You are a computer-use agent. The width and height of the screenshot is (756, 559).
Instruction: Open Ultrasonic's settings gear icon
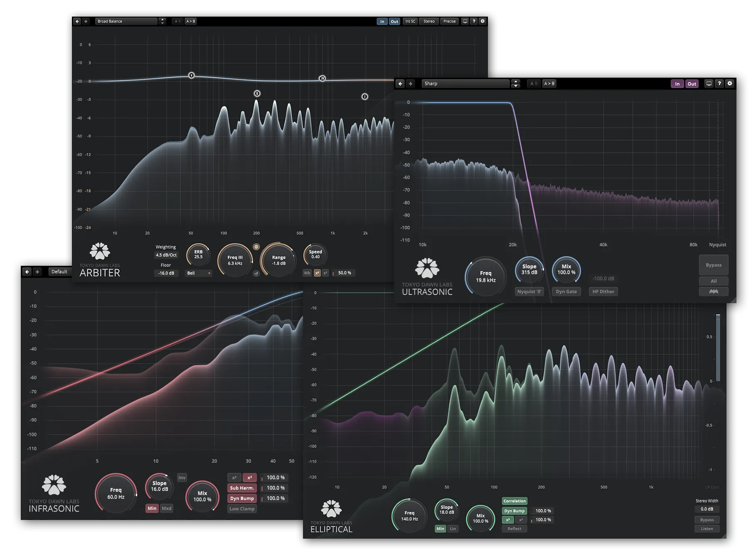[x=730, y=83]
